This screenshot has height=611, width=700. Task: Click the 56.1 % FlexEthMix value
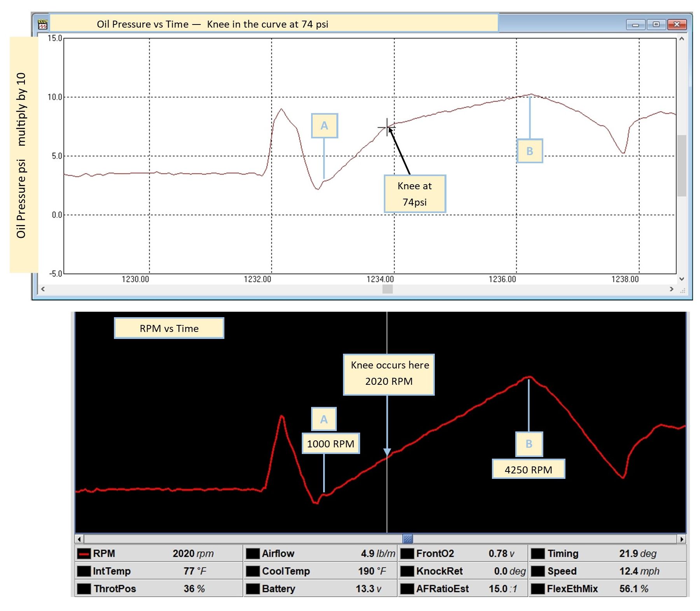coord(634,588)
